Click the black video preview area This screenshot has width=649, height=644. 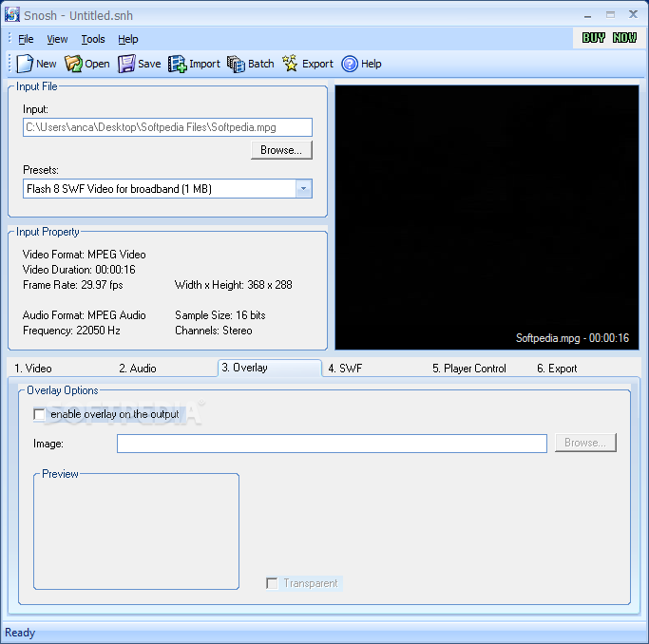[487, 218]
